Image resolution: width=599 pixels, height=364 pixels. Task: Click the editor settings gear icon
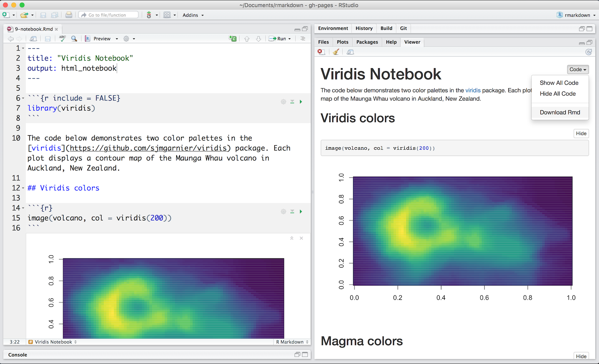click(x=126, y=39)
